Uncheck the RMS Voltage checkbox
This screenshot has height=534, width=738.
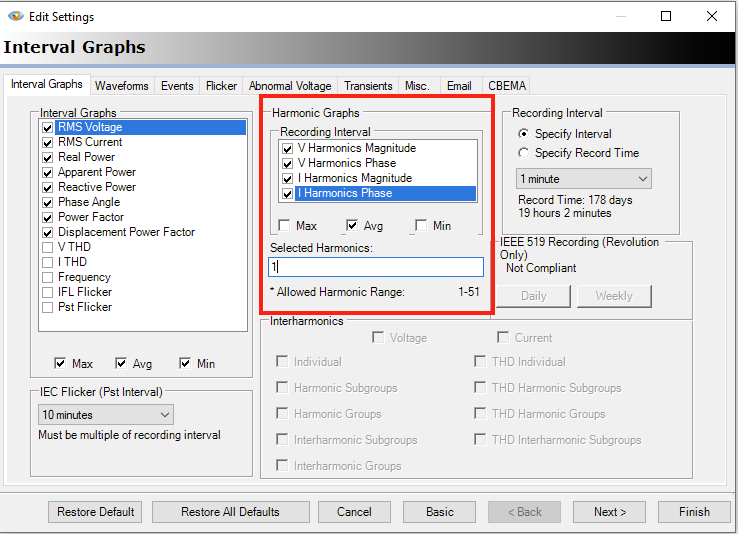coord(47,128)
